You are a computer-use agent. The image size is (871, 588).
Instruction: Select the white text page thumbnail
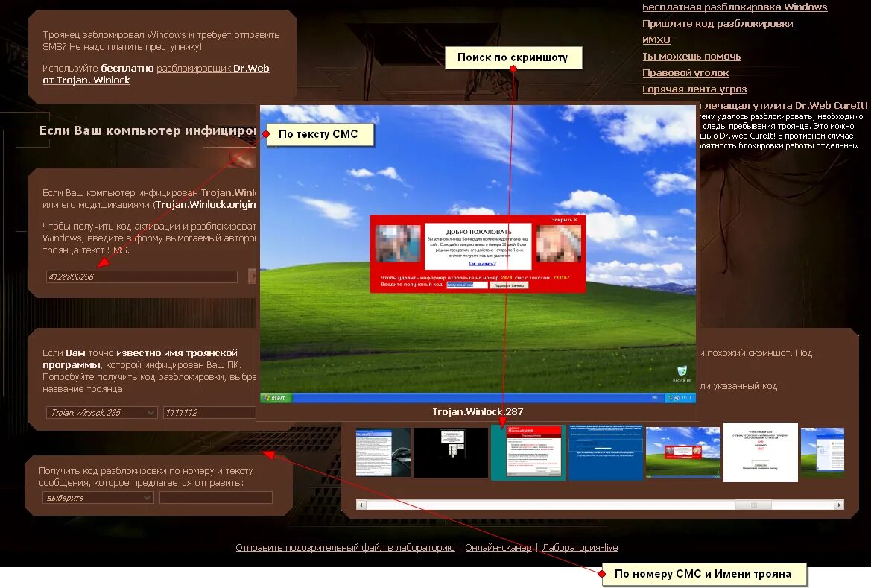click(761, 452)
